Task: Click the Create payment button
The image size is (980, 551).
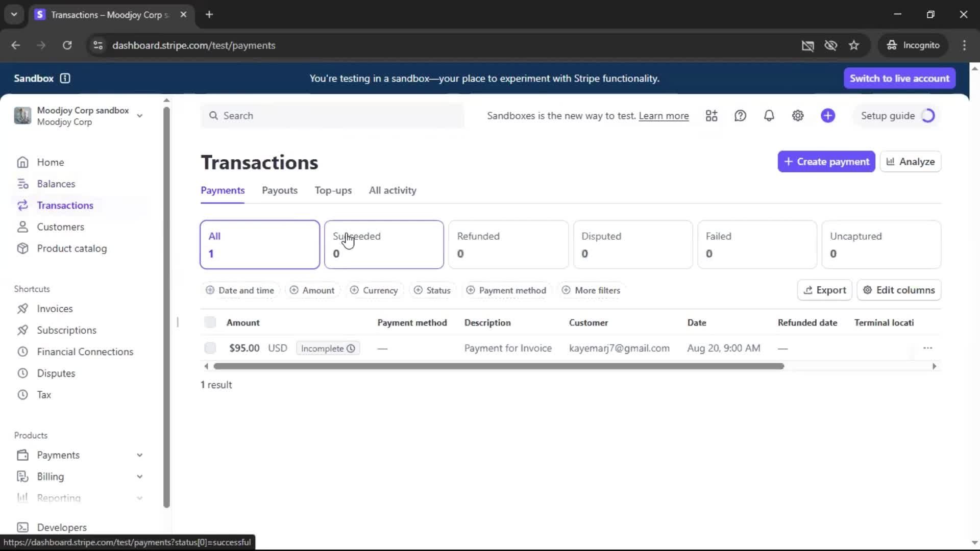Action: [826, 162]
